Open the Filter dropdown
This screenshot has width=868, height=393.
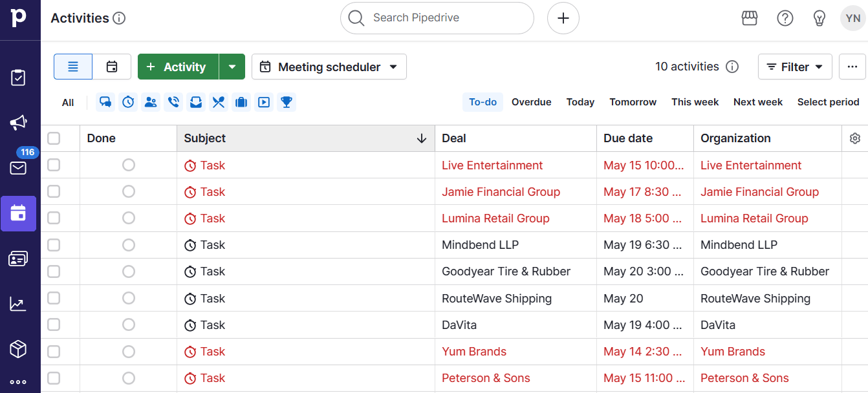coord(795,67)
